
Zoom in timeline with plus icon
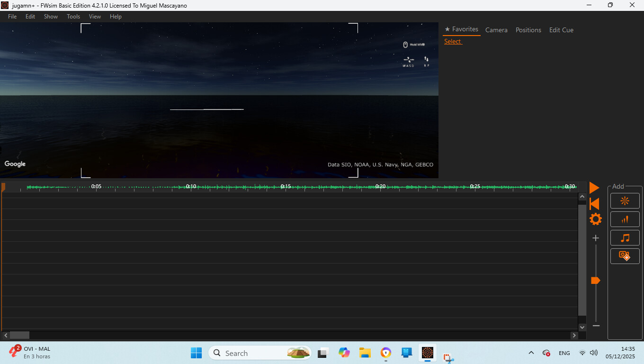click(596, 238)
